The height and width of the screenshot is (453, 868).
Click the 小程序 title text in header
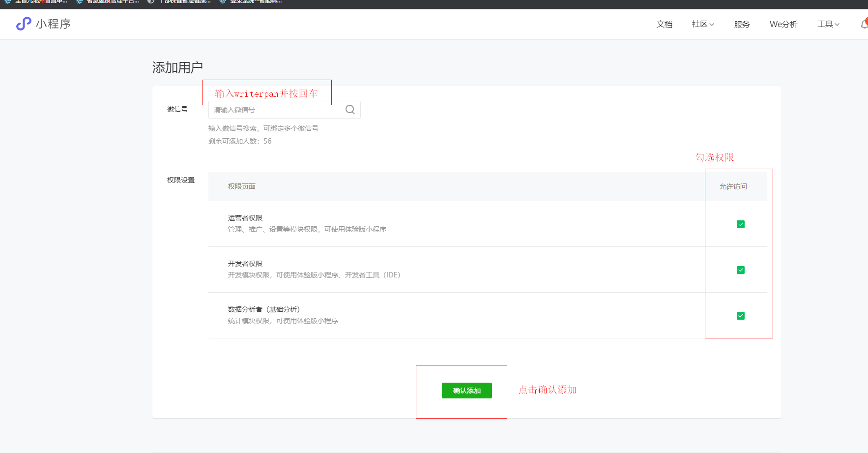coord(53,24)
